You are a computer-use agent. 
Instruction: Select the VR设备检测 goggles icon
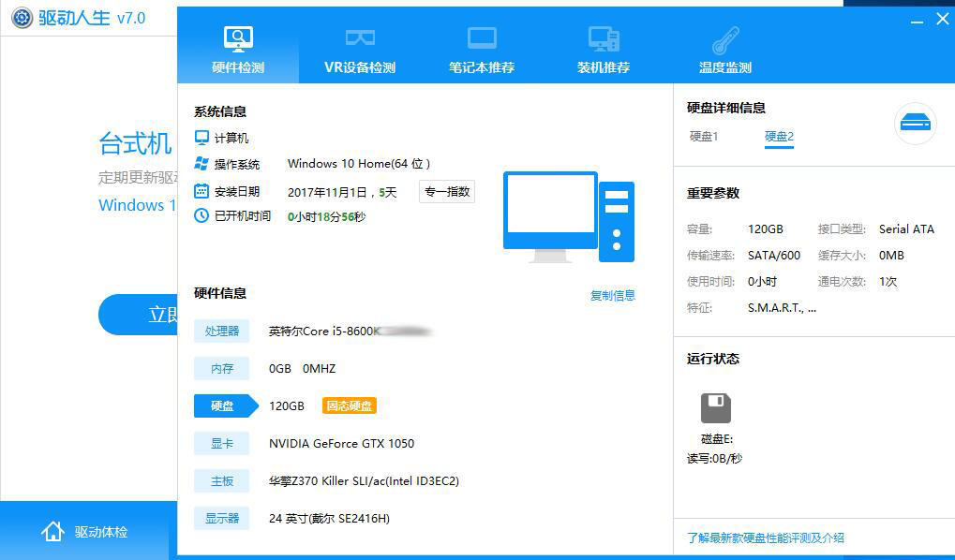tap(359, 37)
